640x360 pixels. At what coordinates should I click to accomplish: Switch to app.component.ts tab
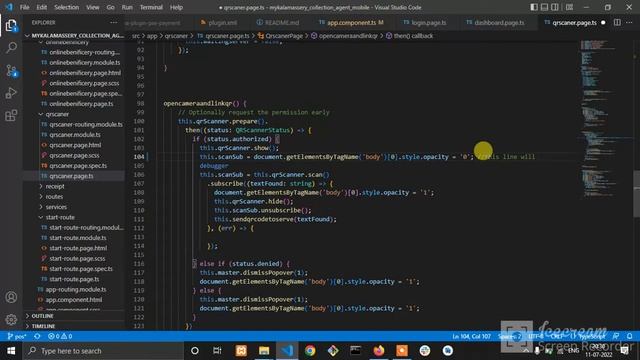coord(351,22)
